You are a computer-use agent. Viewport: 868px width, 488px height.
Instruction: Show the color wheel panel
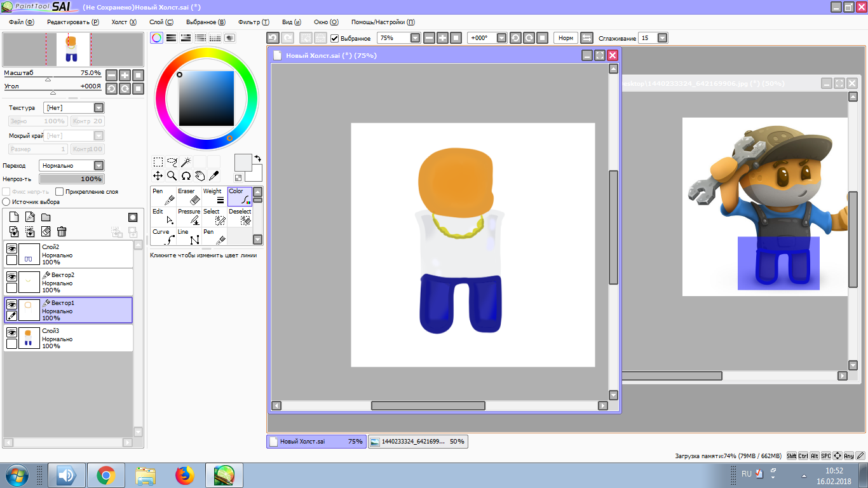tap(156, 38)
